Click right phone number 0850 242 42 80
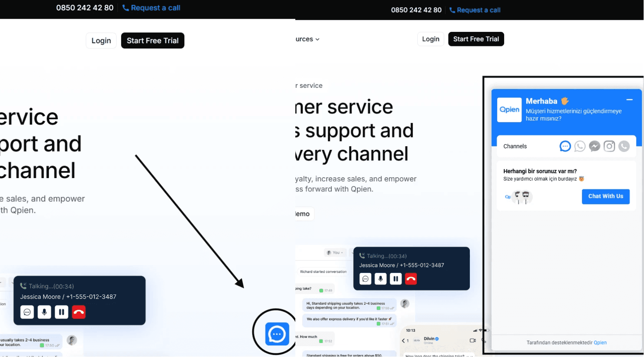The width and height of the screenshot is (644, 357). pyautogui.click(x=416, y=10)
